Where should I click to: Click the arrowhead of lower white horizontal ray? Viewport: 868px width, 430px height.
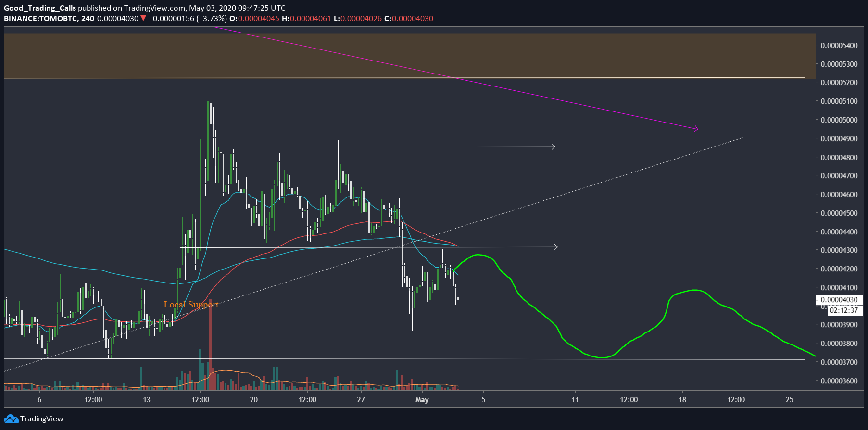(555, 247)
